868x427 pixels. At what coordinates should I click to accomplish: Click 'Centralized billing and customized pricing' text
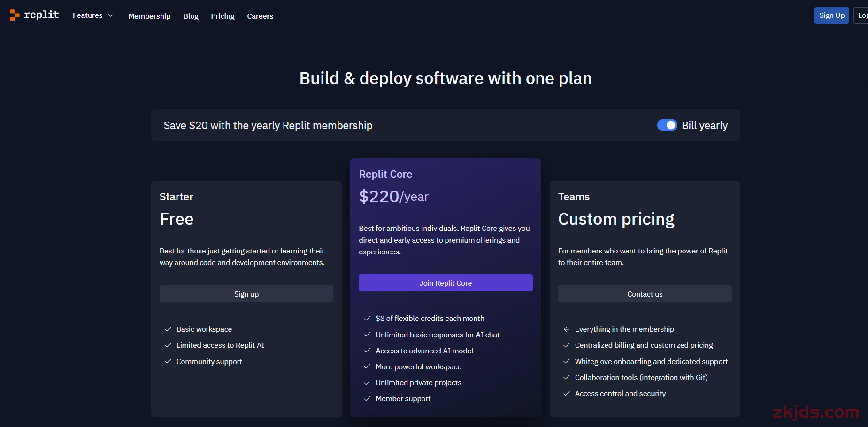pyautogui.click(x=644, y=345)
